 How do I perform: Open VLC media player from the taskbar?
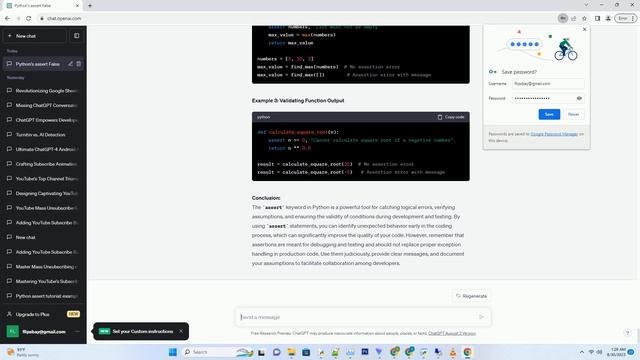click(x=453, y=352)
